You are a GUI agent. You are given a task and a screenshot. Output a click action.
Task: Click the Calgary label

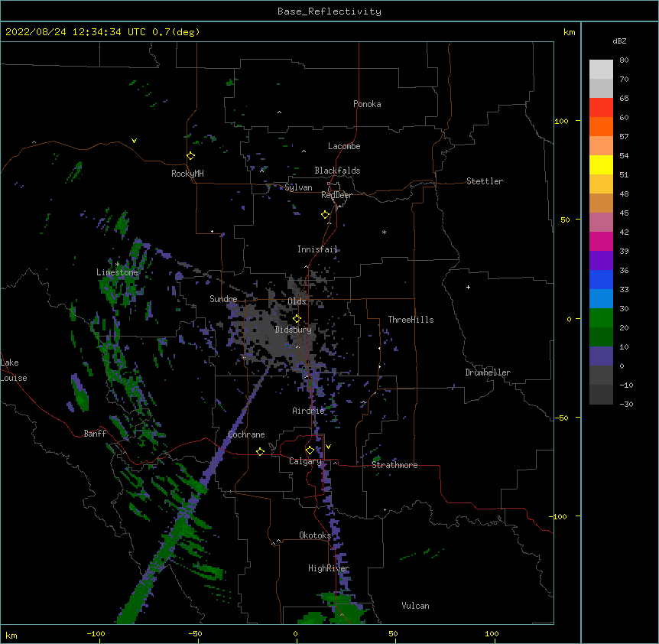pos(305,461)
